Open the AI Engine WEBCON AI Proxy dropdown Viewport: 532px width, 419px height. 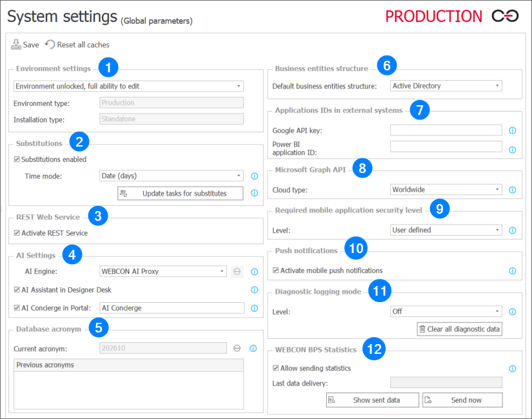163,271
